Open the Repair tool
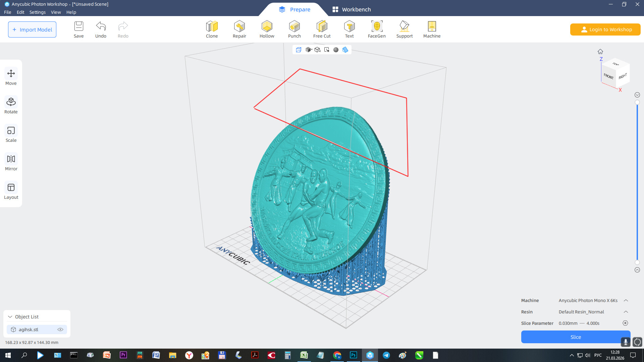This screenshot has height=362, width=644. [239, 29]
